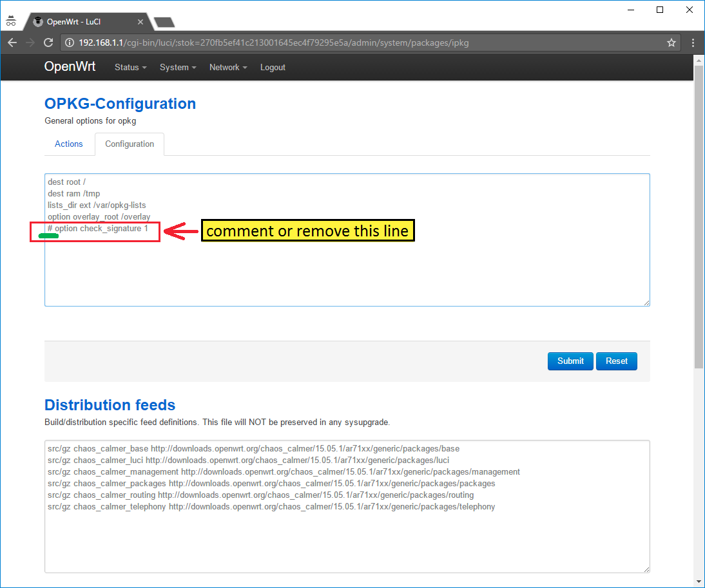Screen dimensions: 705x588
Task: Click the chaos_calmer_management feed line
Action: [284, 472]
